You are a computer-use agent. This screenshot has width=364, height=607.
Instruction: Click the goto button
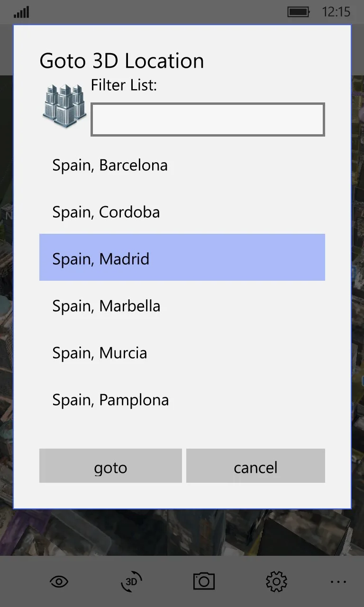(x=110, y=466)
